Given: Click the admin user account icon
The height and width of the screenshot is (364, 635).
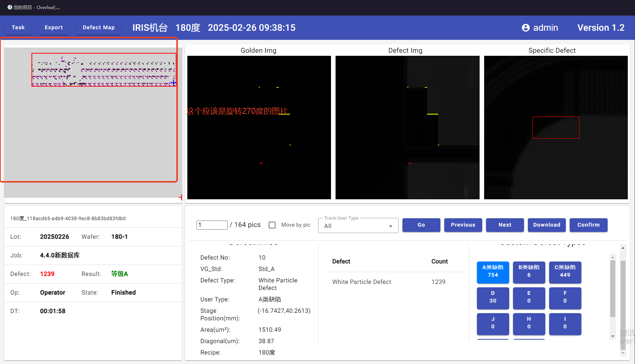Looking at the screenshot, I should coord(526,28).
